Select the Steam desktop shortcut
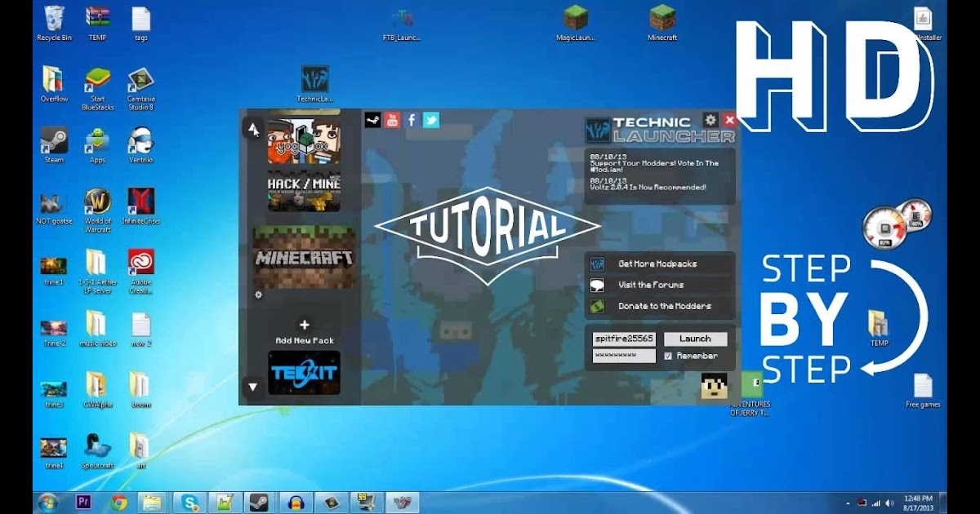The width and height of the screenshot is (980, 514). 54,145
